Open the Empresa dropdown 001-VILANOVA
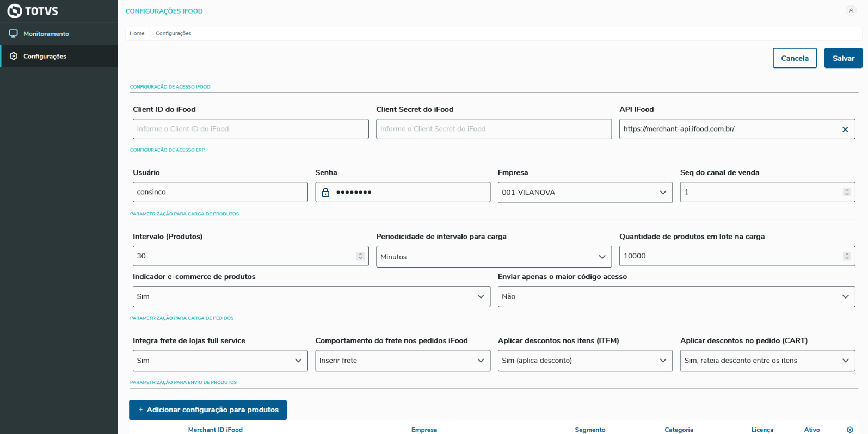This screenshot has width=868, height=434. [x=585, y=192]
